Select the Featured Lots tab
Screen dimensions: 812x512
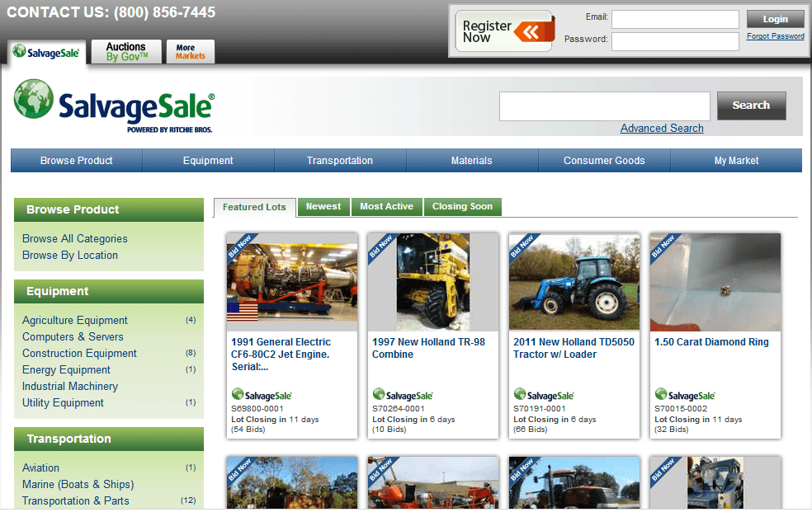tap(254, 207)
